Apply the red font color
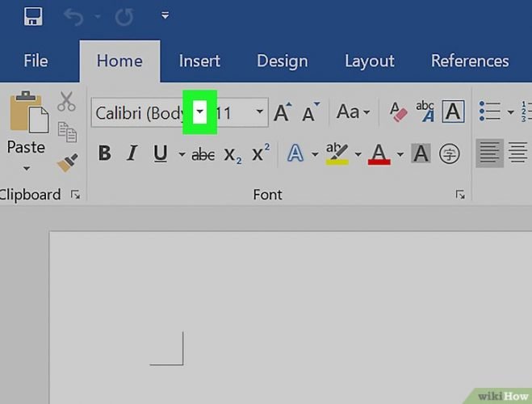Screen dimensions: 532x404 pos(379,154)
